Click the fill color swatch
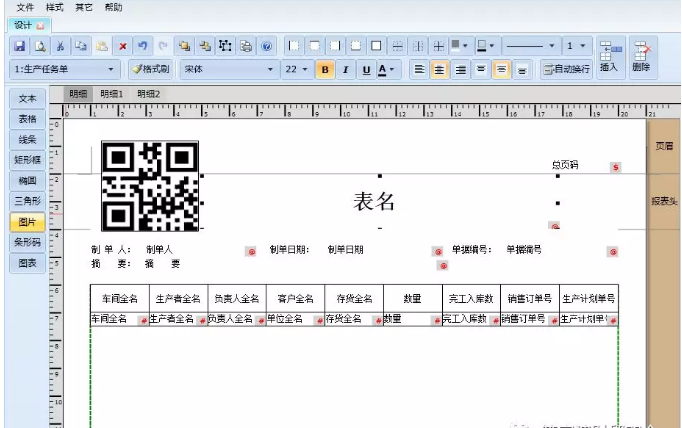 [x=456, y=46]
